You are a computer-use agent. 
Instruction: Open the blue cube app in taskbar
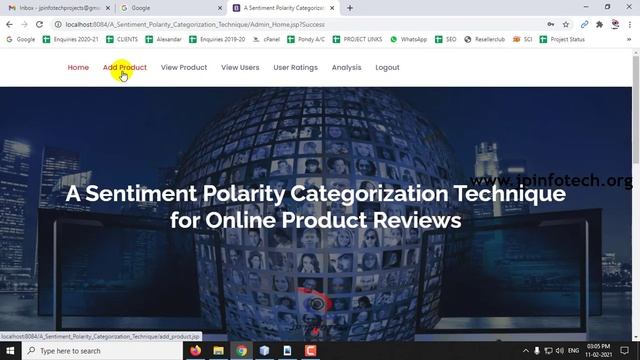click(x=264, y=351)
